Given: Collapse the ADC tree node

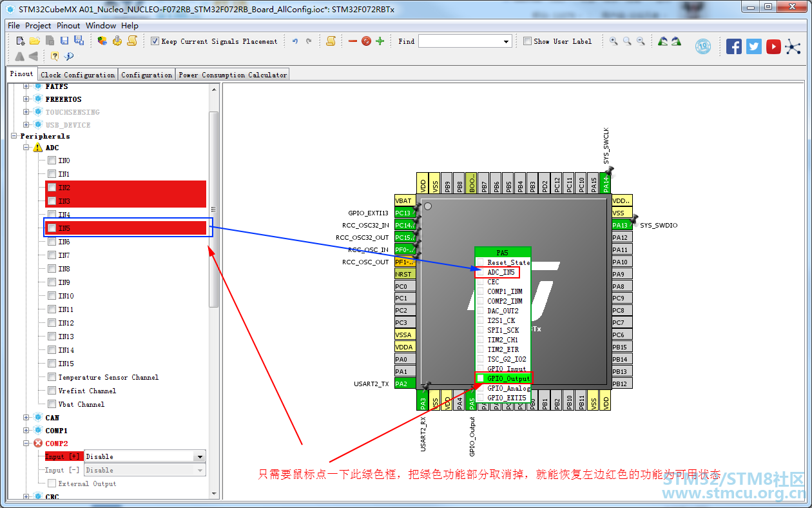Looking at the screenshot, I should coord(26,148).
